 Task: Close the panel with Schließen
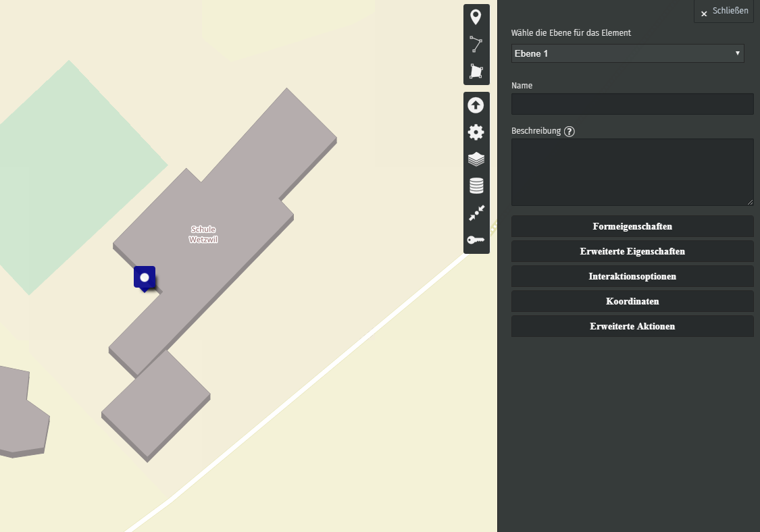point(724,11)
